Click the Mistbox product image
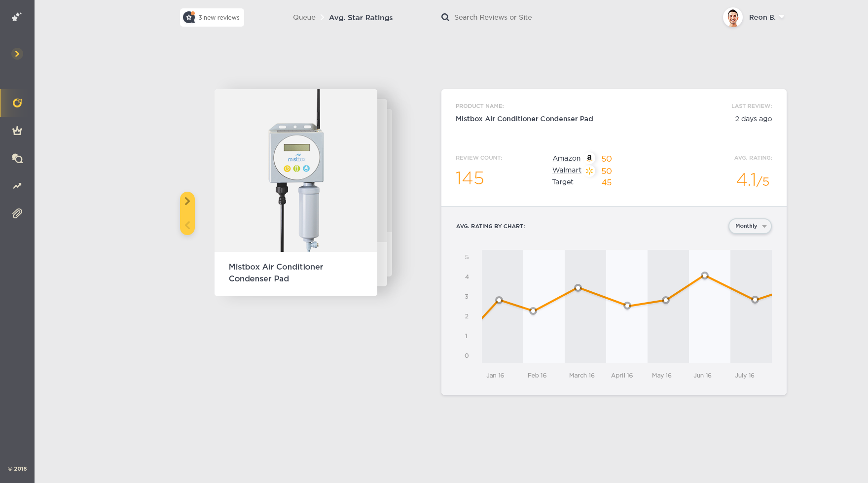This screenshot has height=483, width=868. click(296, 171)
